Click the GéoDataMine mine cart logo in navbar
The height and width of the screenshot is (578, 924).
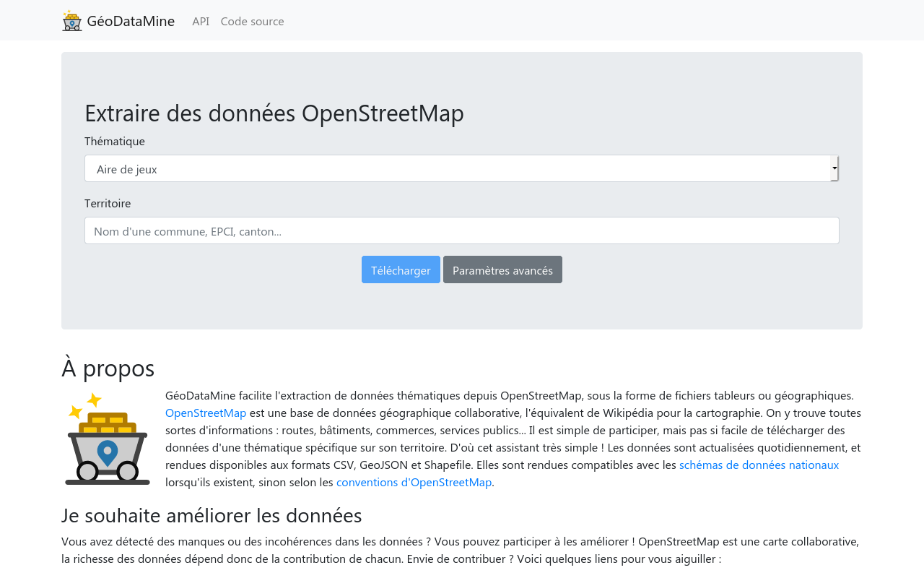coord(71,21)
